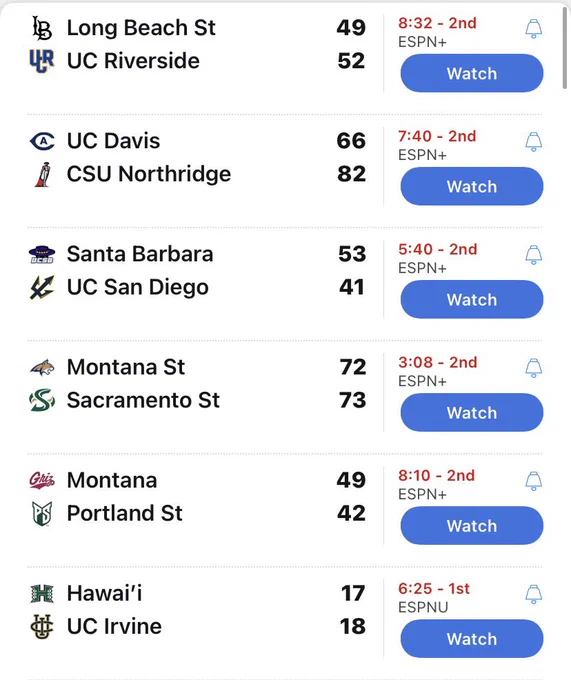Tap bell icon for Montana vs Portland St
This screenshot has height=680, width=571.
[x=534, y=481]
